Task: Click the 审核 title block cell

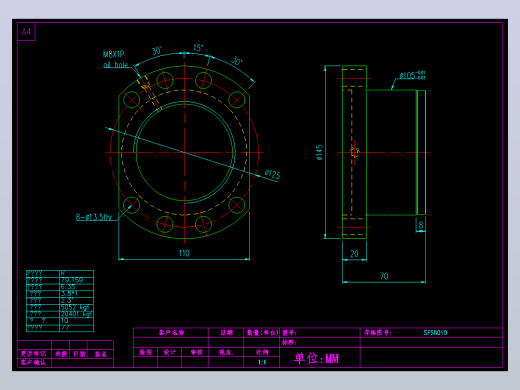Action: coord(197,352)
